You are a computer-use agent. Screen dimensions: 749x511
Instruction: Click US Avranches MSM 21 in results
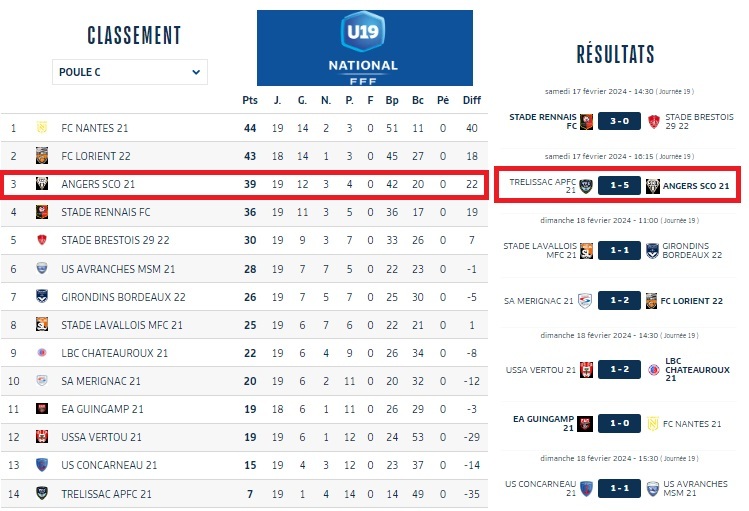(x=696, y=488)
